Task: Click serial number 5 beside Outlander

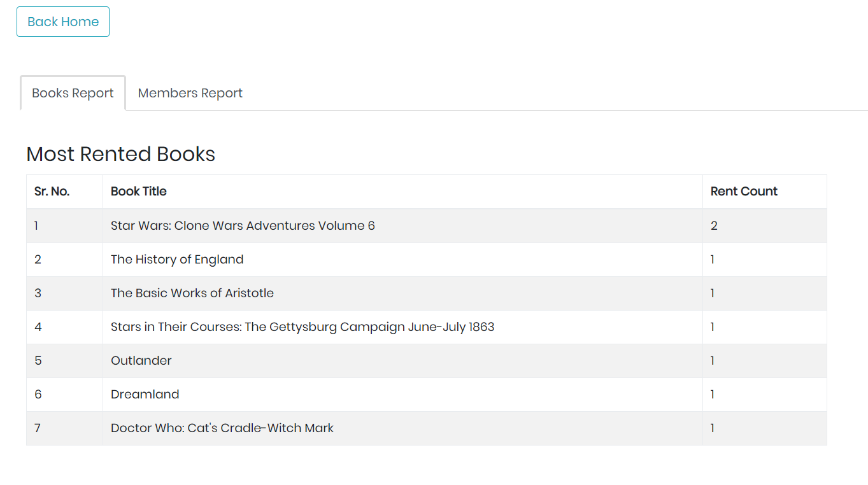Action: pyautogui.click(x=38, y=360)
